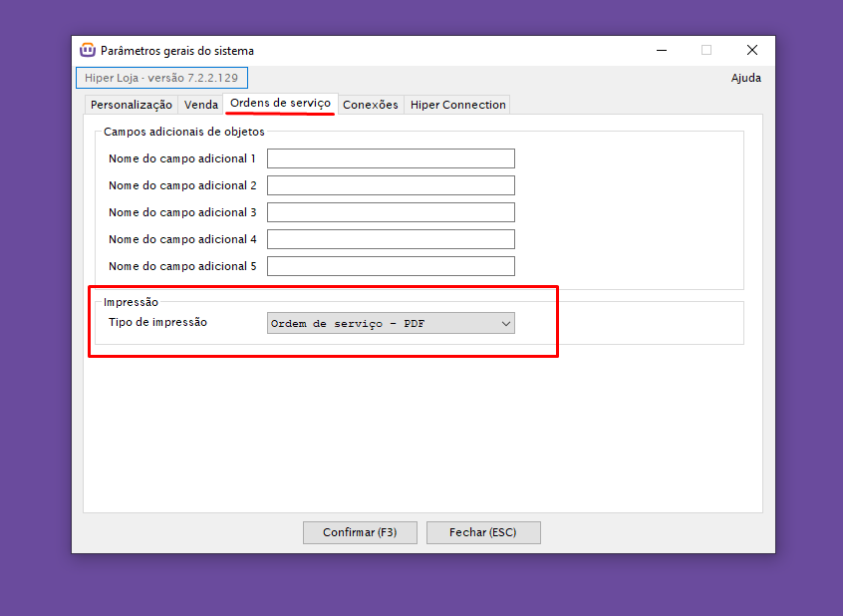843x616 pixels.
Task: Select the Nome do campo adicional 3 input
Action: [391, 212]
